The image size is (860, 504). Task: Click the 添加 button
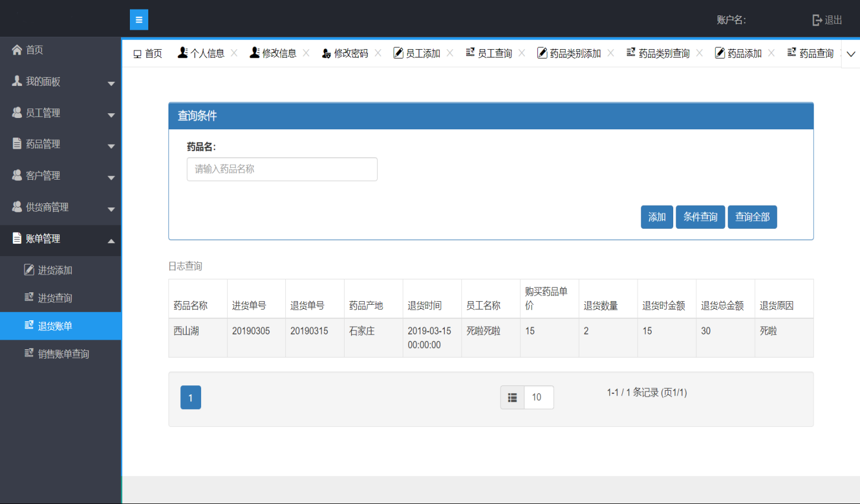(657, 217)
